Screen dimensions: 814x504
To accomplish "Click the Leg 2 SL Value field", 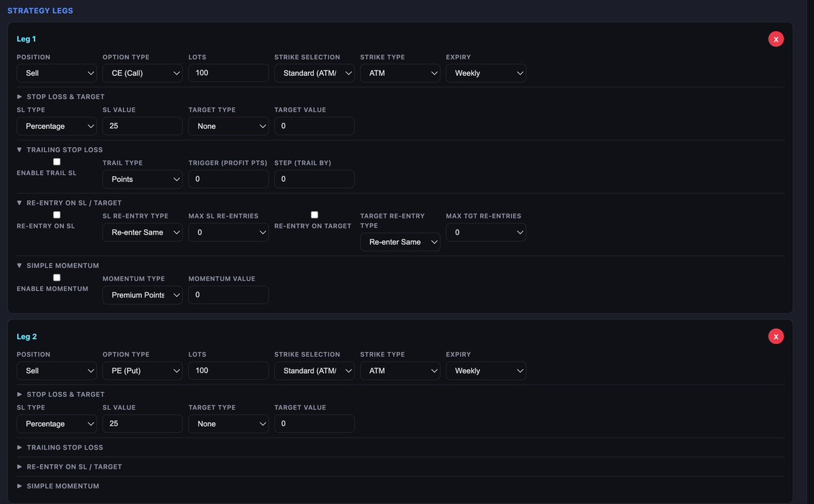I will pos(143,424).
